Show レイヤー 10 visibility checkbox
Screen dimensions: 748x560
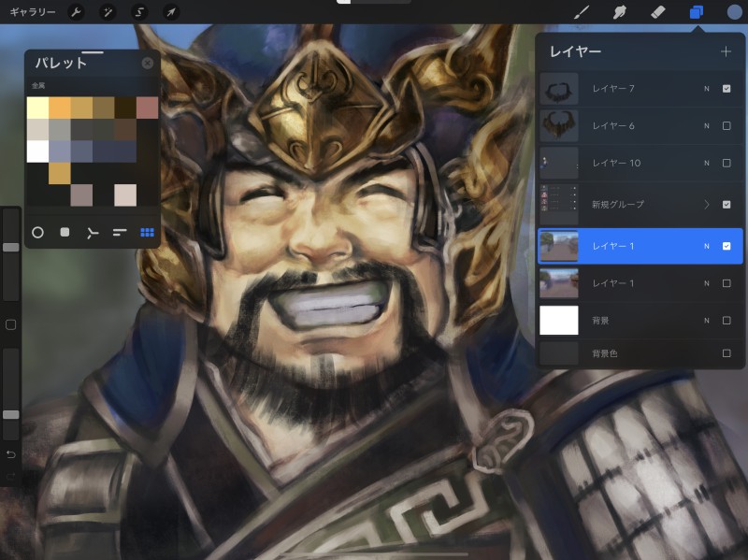[726, 163]
